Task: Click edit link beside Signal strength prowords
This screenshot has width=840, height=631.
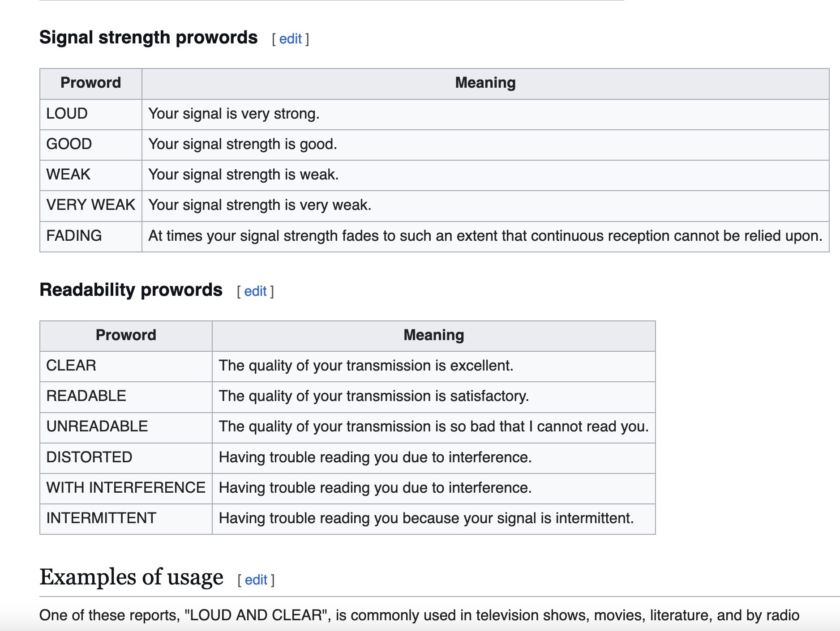Action: point(290,39)
